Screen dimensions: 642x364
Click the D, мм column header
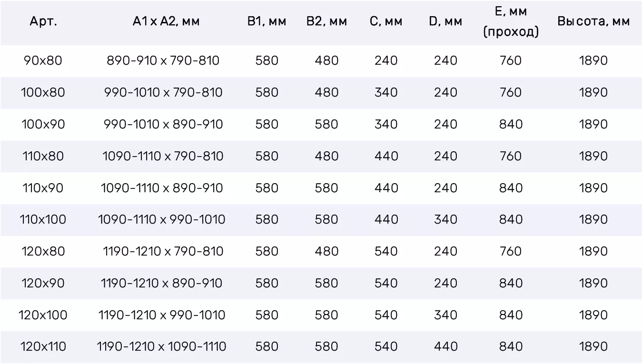click(x=445, y=22)
